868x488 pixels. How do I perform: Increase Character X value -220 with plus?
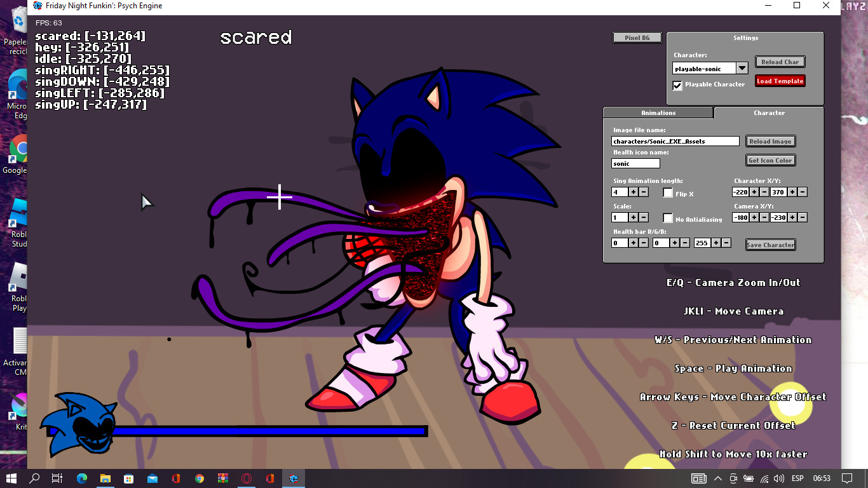coord(754,192)
